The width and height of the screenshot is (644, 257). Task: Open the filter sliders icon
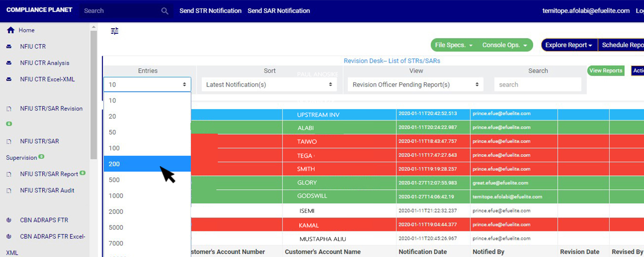coord(115,31)
